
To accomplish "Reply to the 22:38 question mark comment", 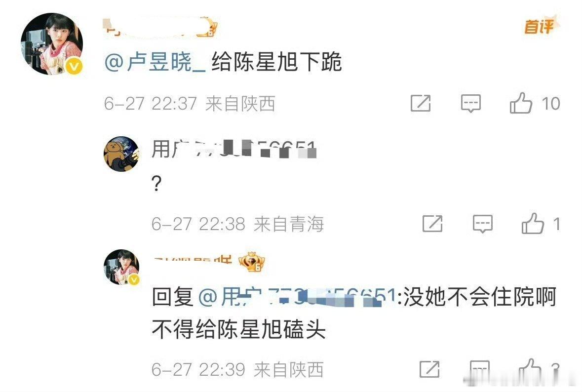I will pos(482,224).
